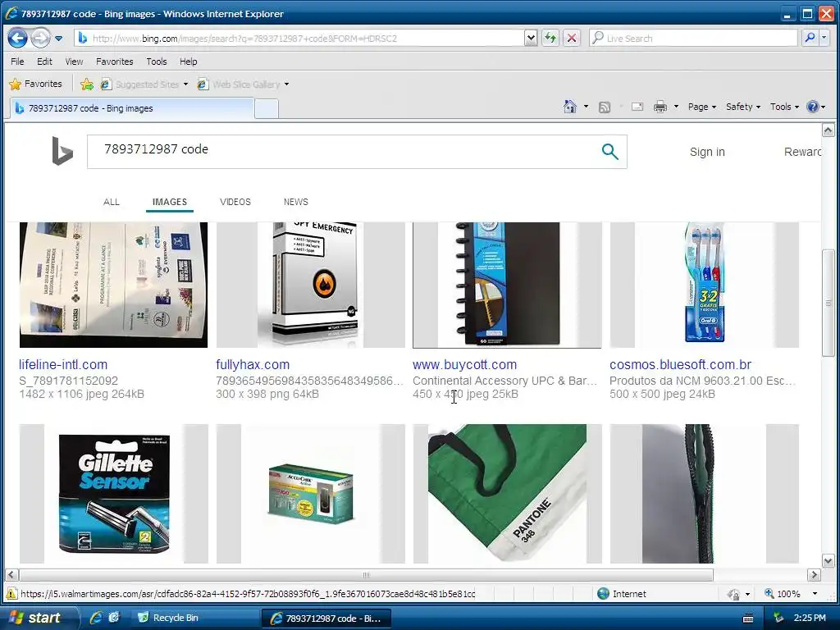Select the IMAGES tab
The image size is (840, 630).
169,202
